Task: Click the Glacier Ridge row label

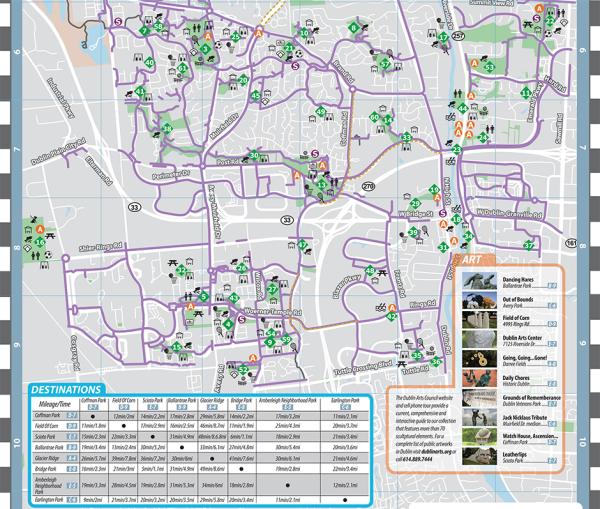Action: pos(47,458)
